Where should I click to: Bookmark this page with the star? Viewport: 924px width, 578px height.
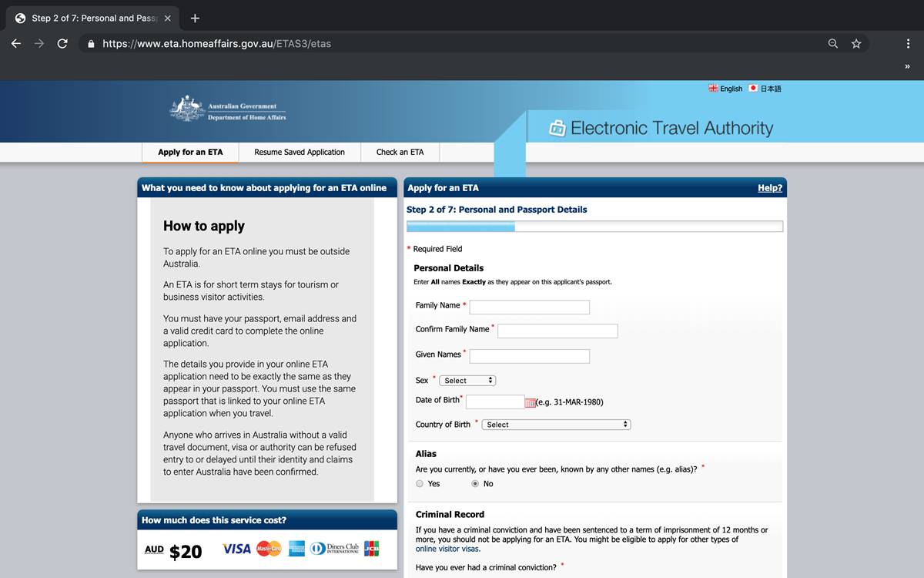(x=856, y=44)
